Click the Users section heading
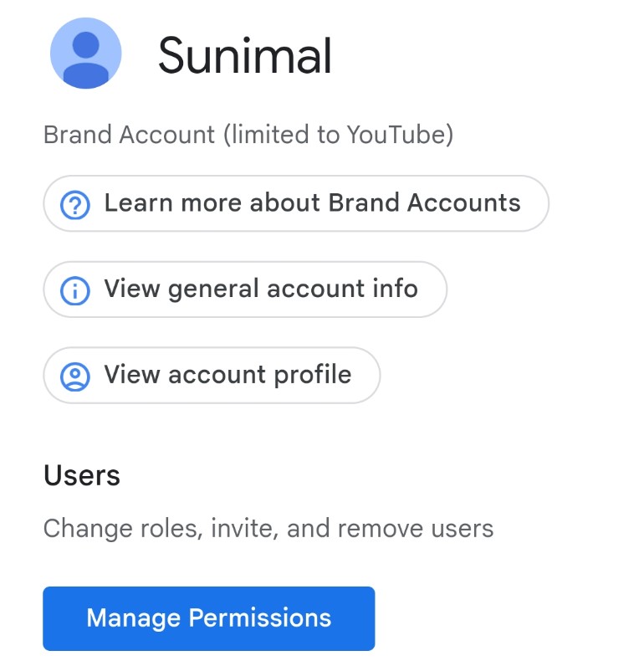This screenshot has height=666, width=644. pos(81,475)
